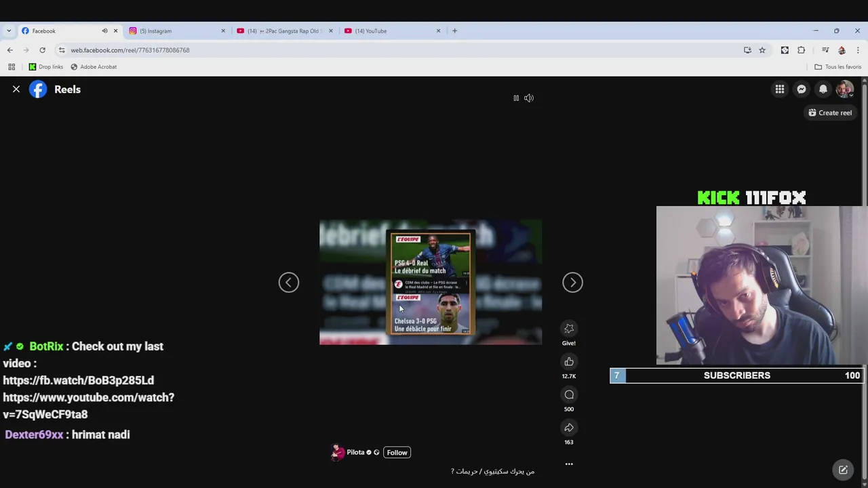Open the YouTube watch link in chat
The image size is (868, 488).
[x=88, y=406]
